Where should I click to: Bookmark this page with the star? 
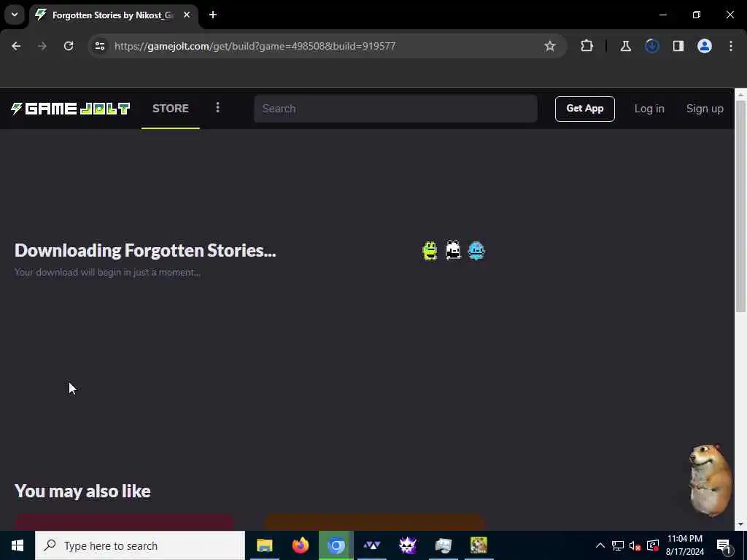[x=550, y=46]
